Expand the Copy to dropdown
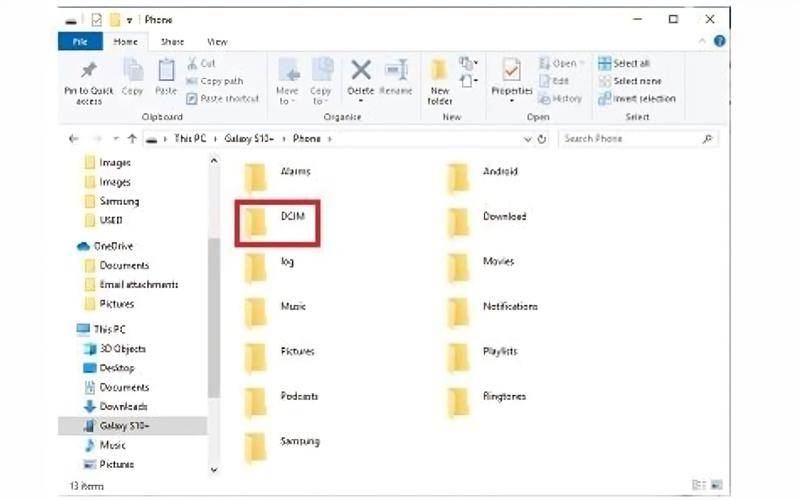The height and width of the screenshot is (500, 800). [x=321, y=98]
